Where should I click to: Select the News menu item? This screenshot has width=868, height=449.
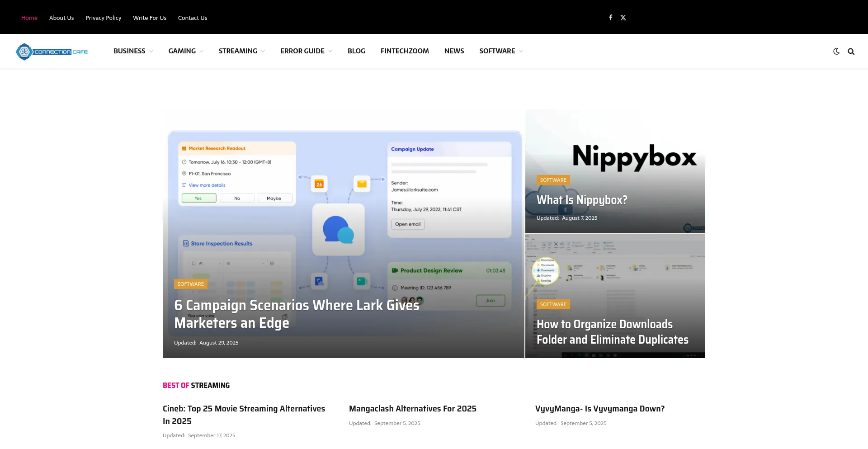[454, 51]
